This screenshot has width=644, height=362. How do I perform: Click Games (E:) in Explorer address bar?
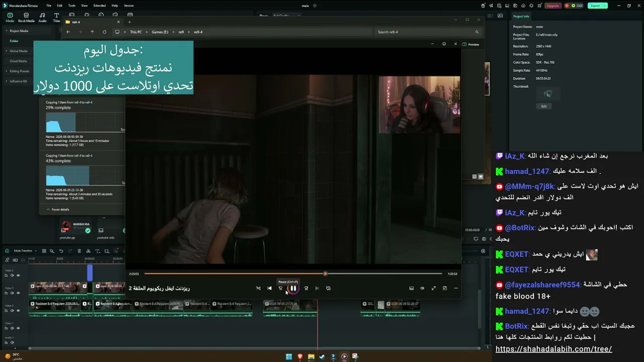[x=160, y=32]
